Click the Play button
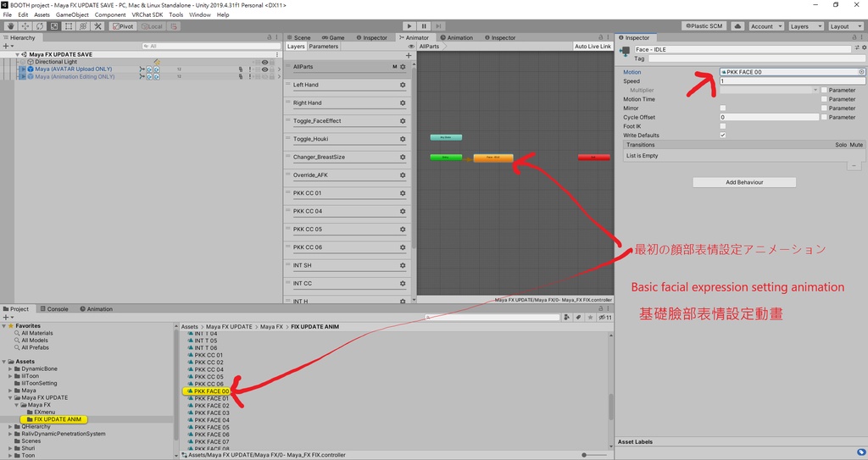Image resolution: width=868 pixels, height=460 pixels. pos(409,26)
